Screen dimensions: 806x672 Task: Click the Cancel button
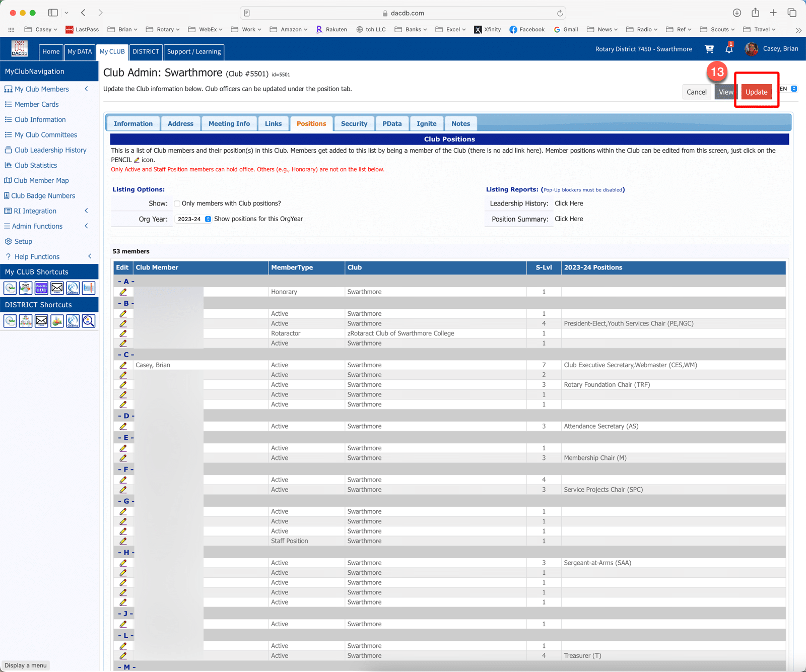click(697, 92)
